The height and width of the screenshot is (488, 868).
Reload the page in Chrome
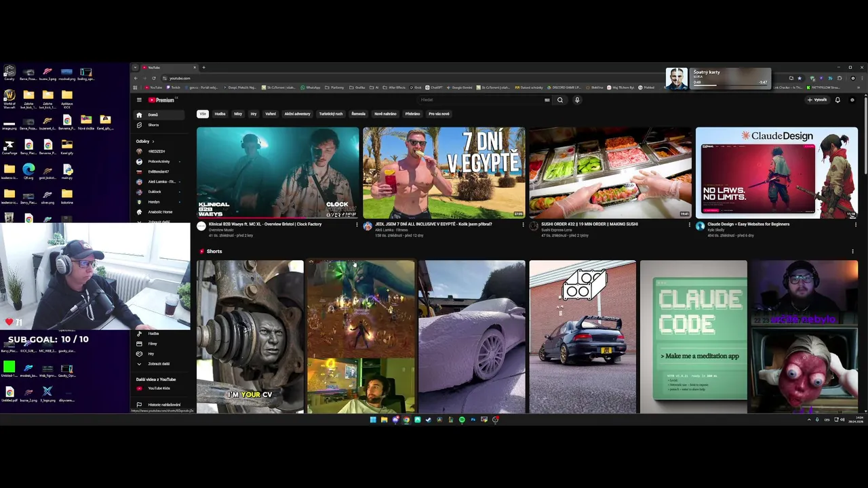click(x=154, y=78)
